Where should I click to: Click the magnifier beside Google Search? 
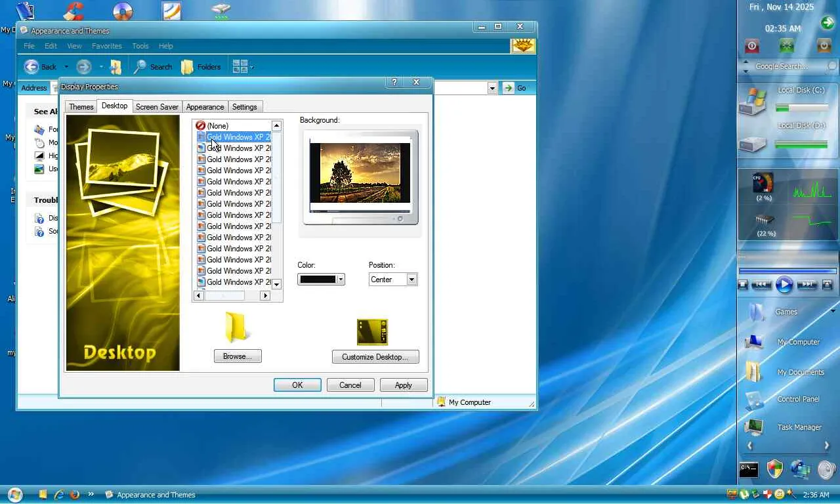pyautogui.click(x=831, y=66)
